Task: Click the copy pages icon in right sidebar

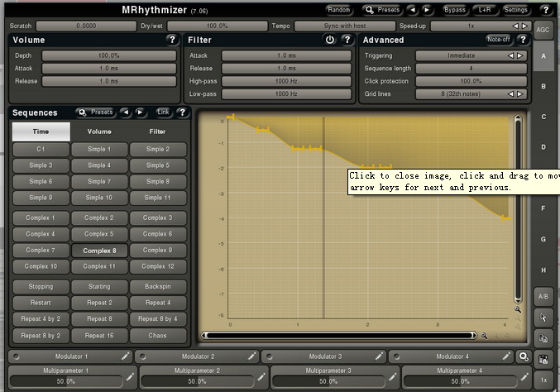Action: [x=543, y=338]
